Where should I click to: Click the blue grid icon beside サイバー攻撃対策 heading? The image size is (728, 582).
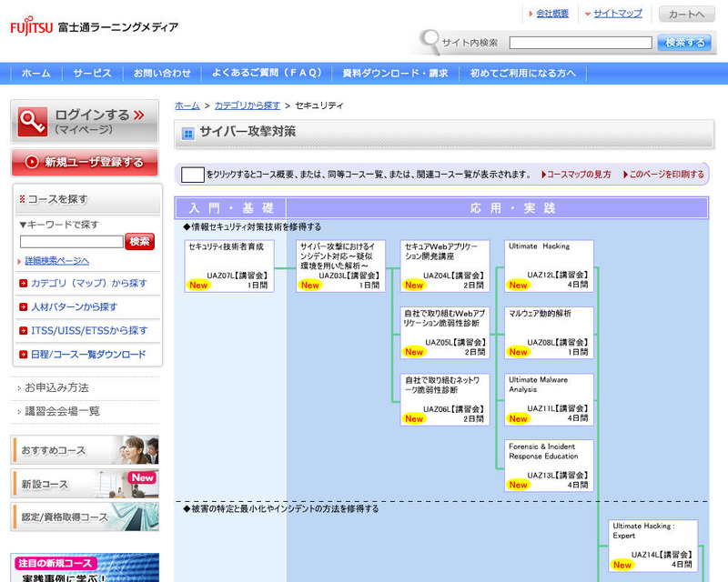tap(188, 134)
